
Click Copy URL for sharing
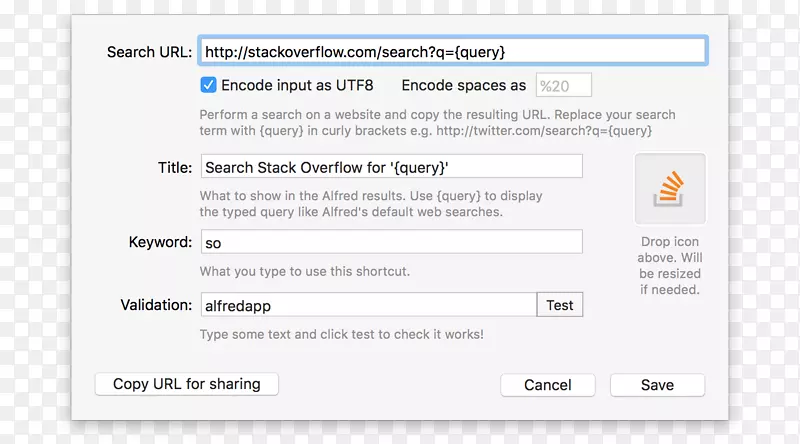tap(187, 384)
